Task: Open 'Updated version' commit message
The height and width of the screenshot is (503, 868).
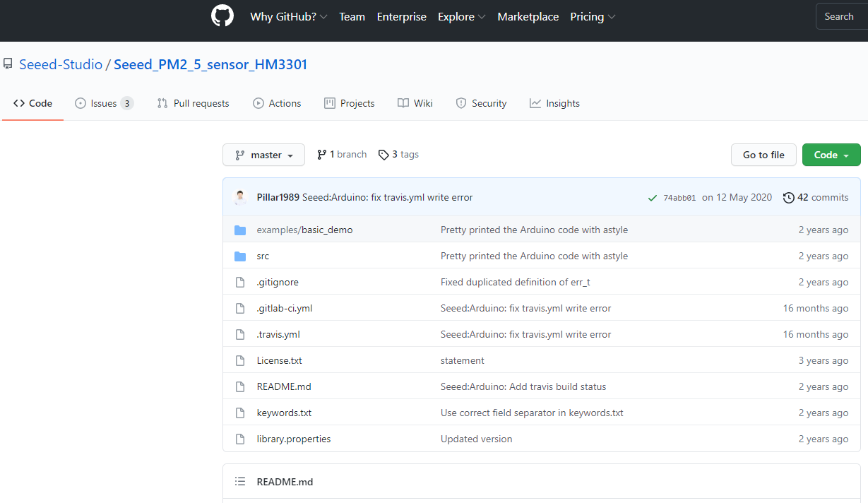Action: click(x=477, y=439)
